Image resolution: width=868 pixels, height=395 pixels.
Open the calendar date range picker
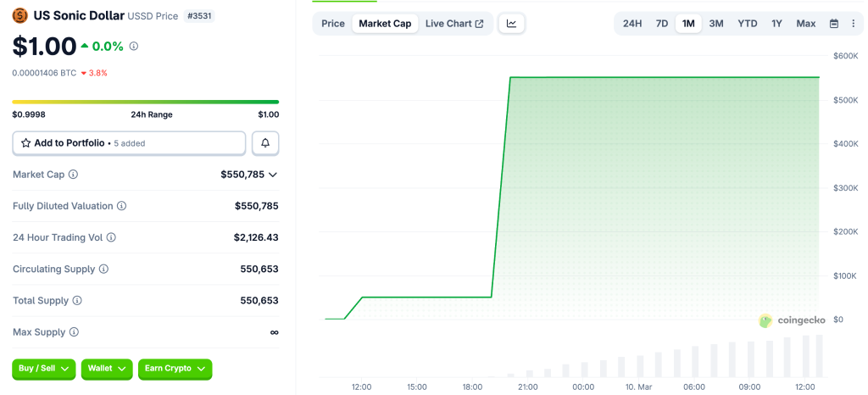pyautogui.click(x=834, y=24)
